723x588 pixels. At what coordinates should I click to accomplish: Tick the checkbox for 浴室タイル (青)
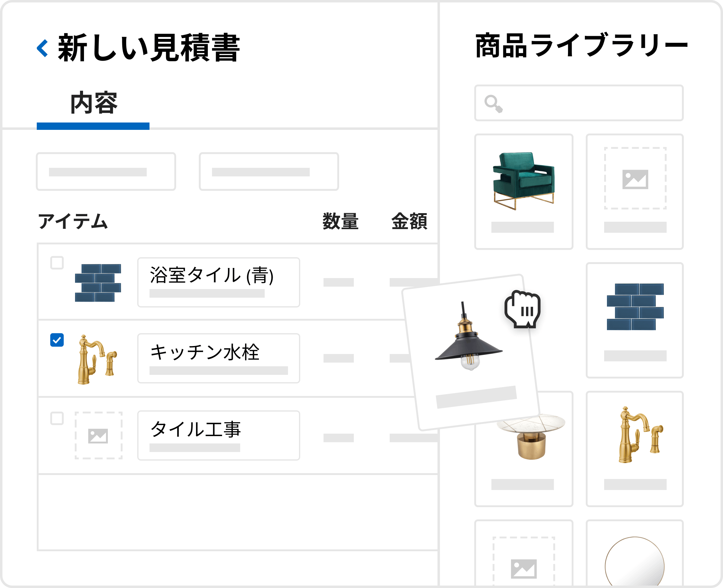coord(57,262)
